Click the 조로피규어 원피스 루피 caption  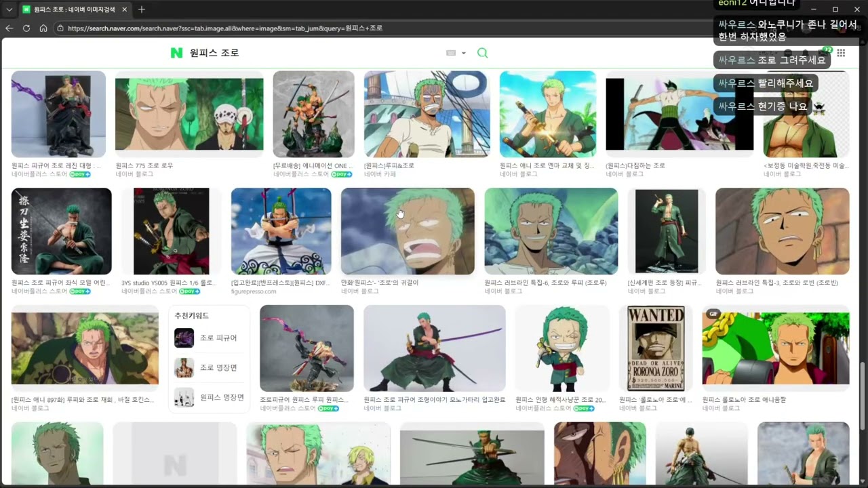304,400
